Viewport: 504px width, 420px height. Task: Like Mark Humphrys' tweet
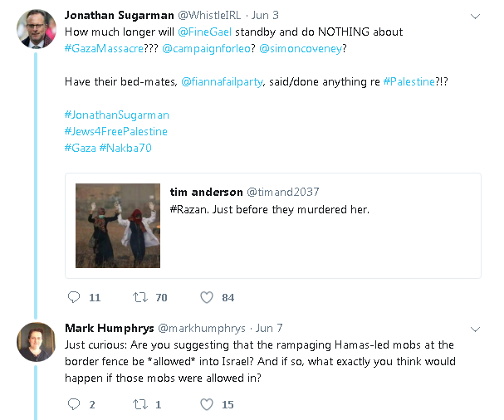click(x=207, y=404)
